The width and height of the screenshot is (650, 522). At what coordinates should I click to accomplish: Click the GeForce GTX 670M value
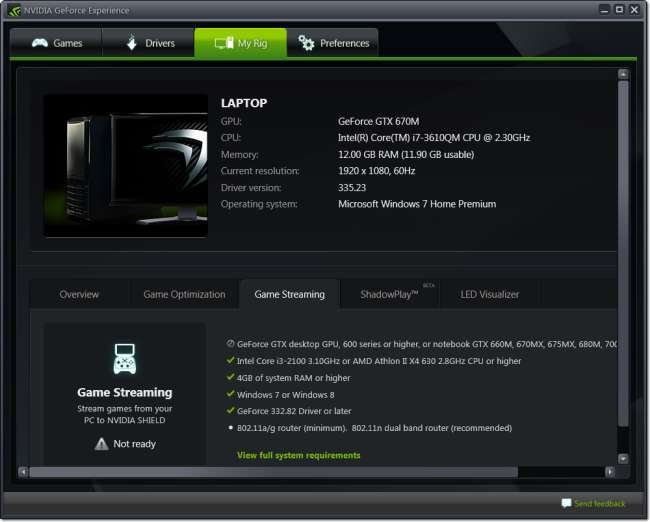[x=378, y=121]
